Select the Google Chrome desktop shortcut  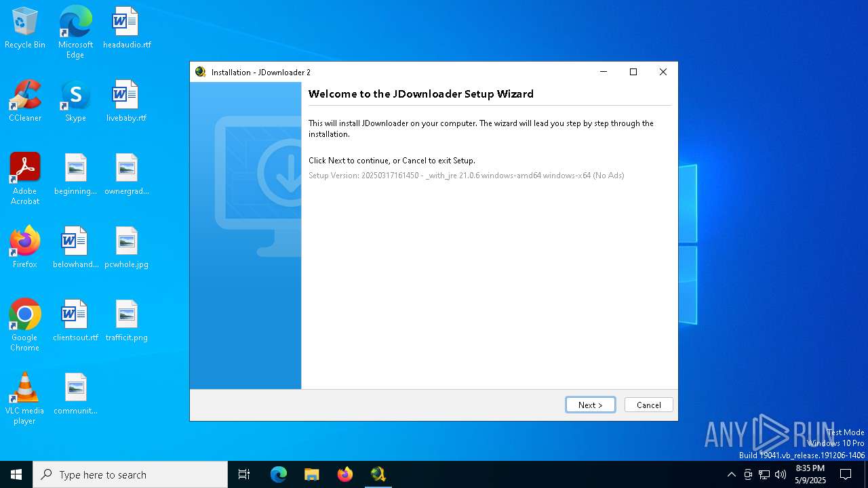click(x=25, y=325)
